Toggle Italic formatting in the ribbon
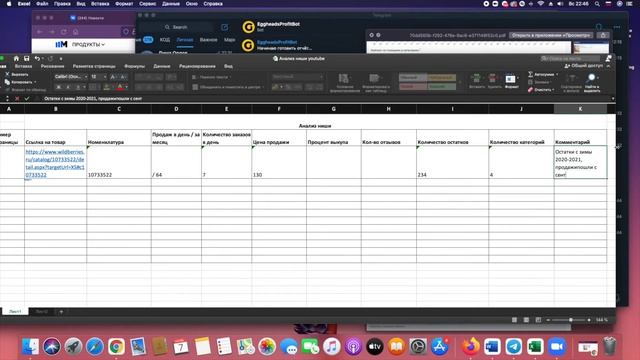 click(68, 87)
